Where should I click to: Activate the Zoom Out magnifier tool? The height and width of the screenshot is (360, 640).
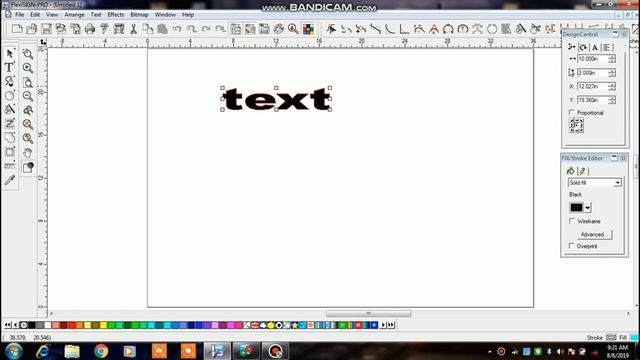tap(28, 96)
